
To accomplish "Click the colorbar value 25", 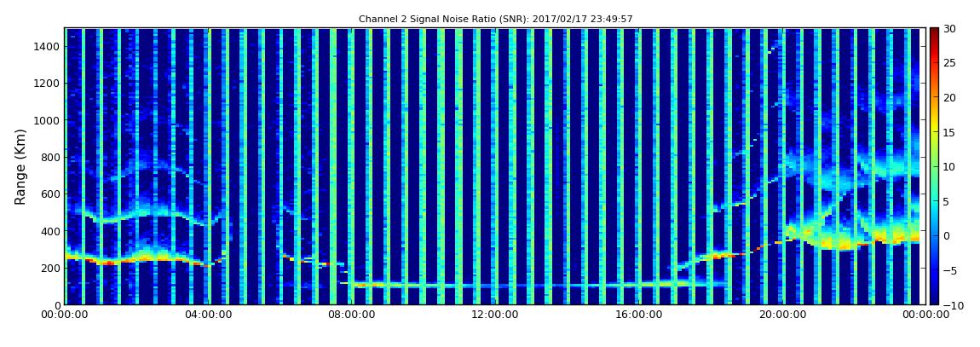I will (949, 63).
